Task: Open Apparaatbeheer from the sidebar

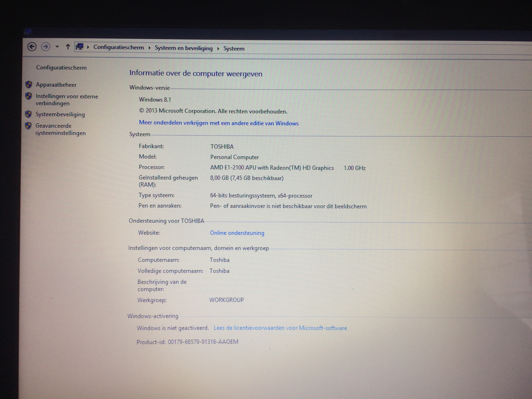Action: 56,85
